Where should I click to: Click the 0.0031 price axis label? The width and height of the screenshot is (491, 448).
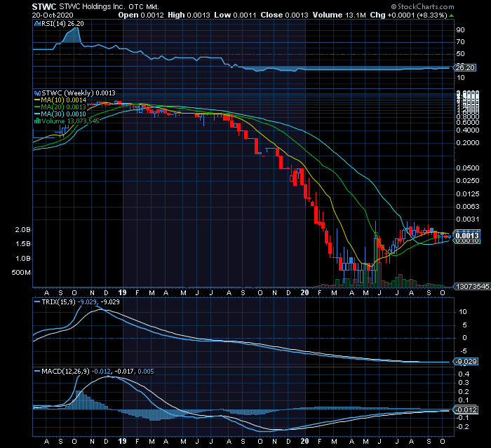coord(468,219)
